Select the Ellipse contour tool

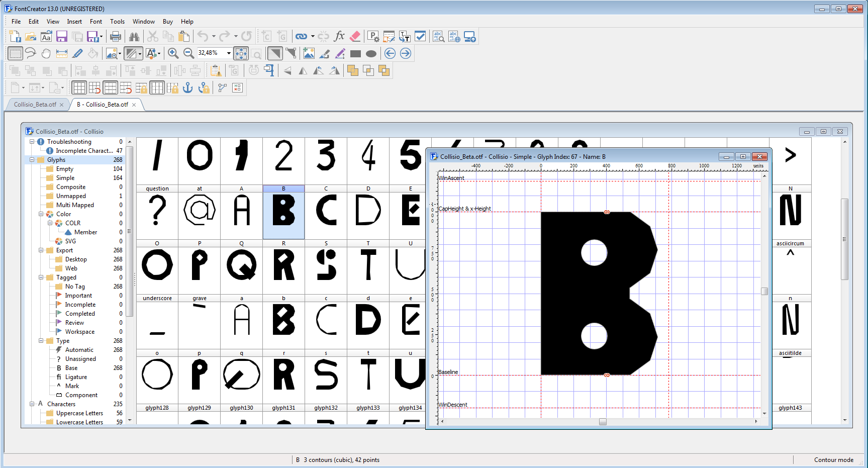click(371, 54)
